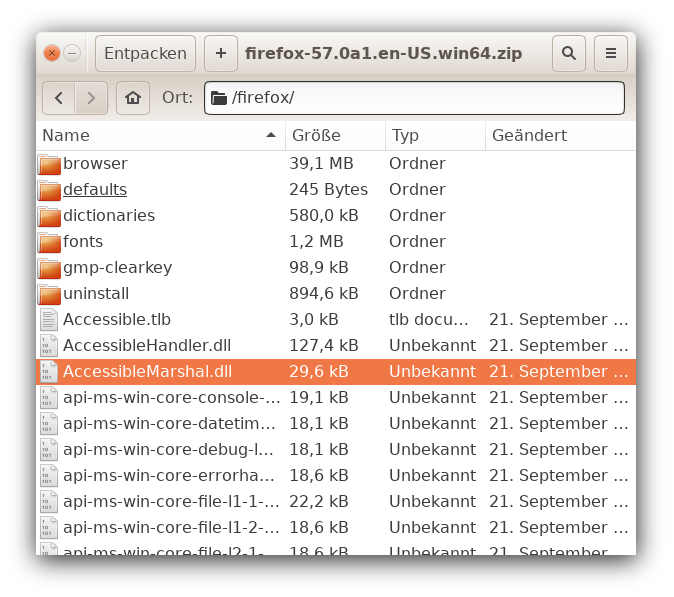The image size is (674, 597).
Task: Click the 29,6 kB size value
Action: 319,372
